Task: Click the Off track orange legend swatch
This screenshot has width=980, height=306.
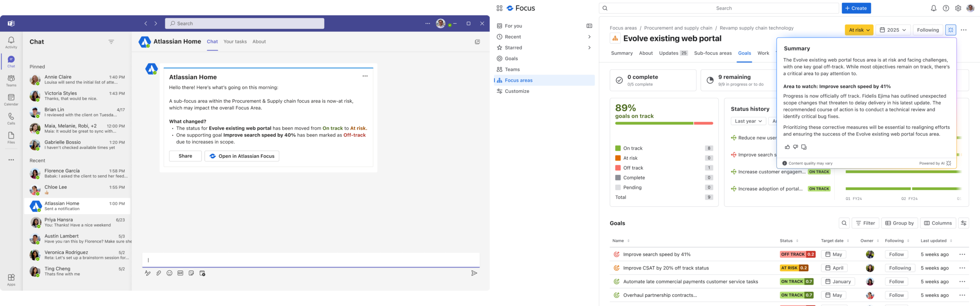Action: pos(618,168)
